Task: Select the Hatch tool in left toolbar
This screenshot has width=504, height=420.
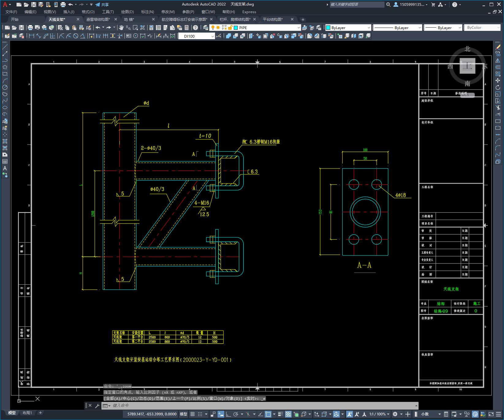Action: click(5, 141)
